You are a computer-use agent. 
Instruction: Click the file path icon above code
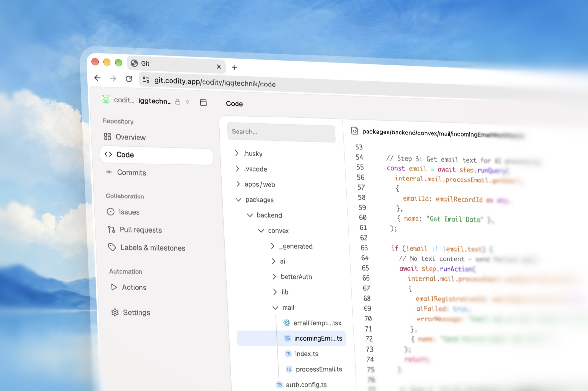point(354,131)
